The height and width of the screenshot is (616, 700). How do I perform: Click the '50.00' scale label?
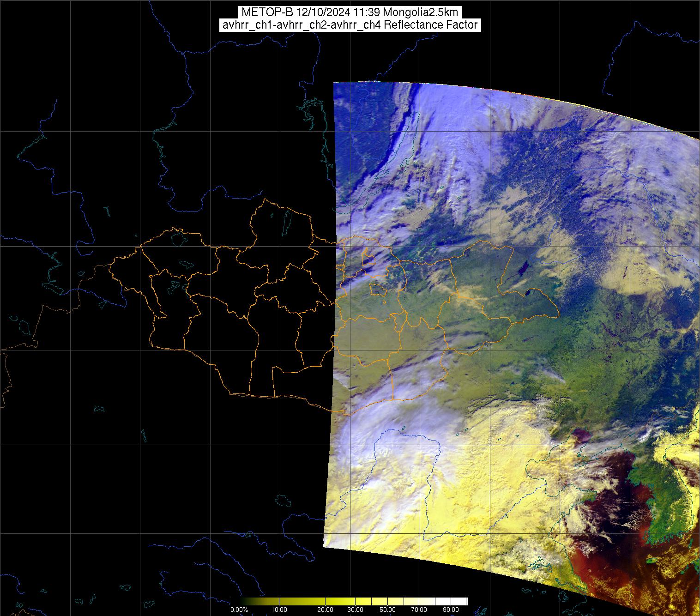387,610
